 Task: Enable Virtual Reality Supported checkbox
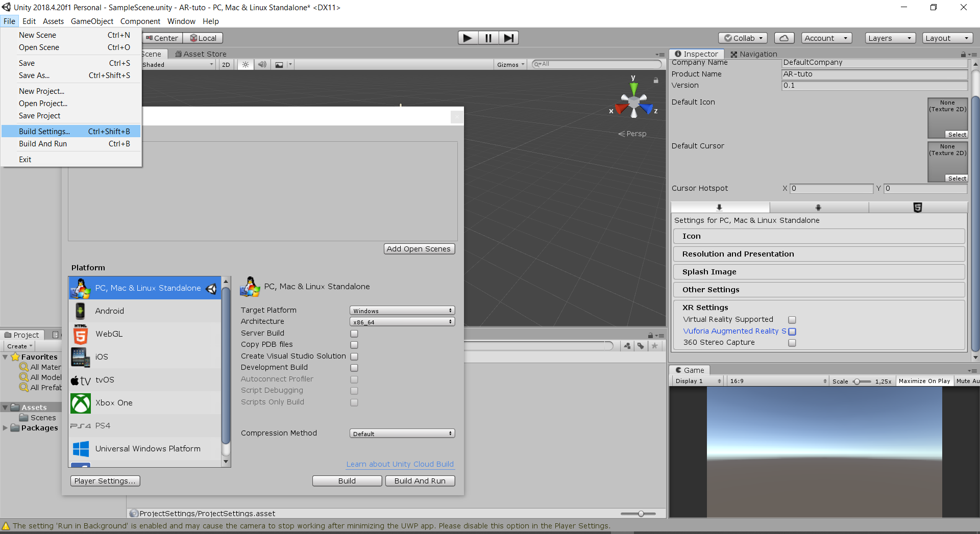tap(792, 320)
